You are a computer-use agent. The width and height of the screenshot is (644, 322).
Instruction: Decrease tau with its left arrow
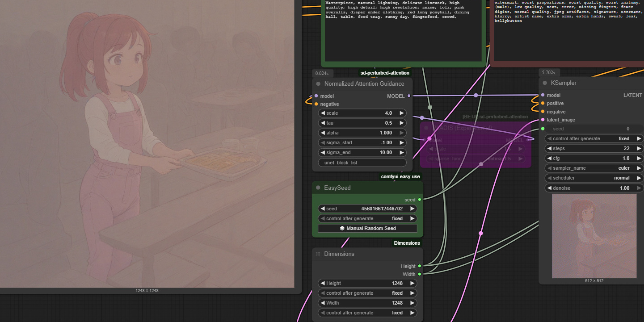coord(323,123)
